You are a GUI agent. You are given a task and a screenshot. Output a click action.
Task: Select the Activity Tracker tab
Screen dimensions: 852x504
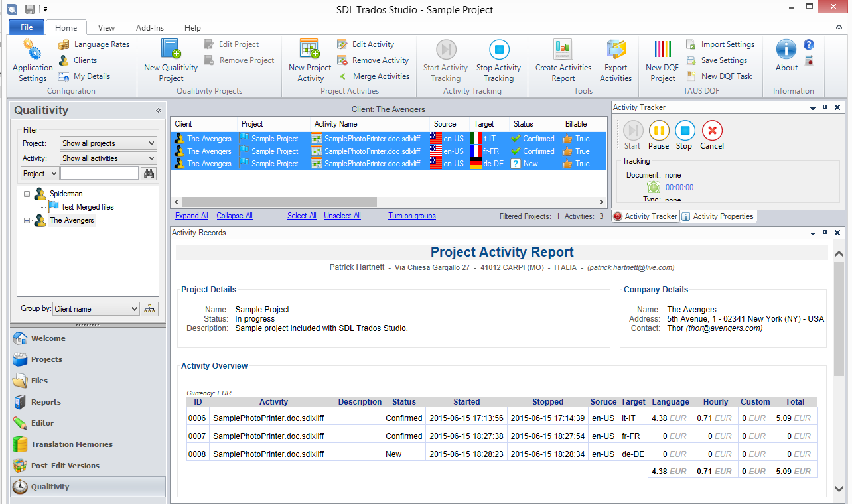coord(646,216)
